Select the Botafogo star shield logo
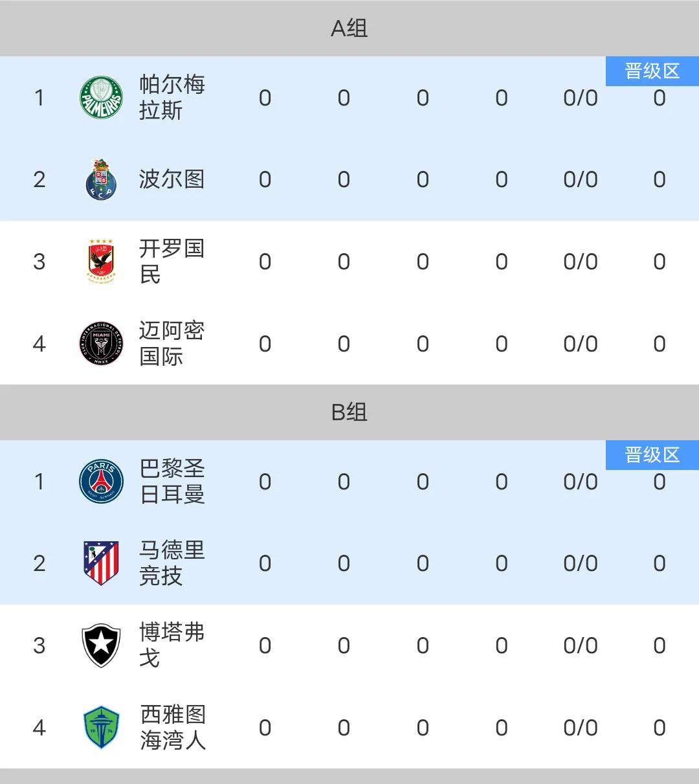 coord(101,645)
